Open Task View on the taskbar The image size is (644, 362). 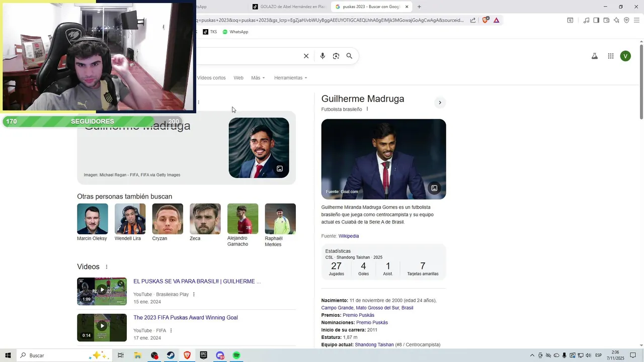[121, 355]
